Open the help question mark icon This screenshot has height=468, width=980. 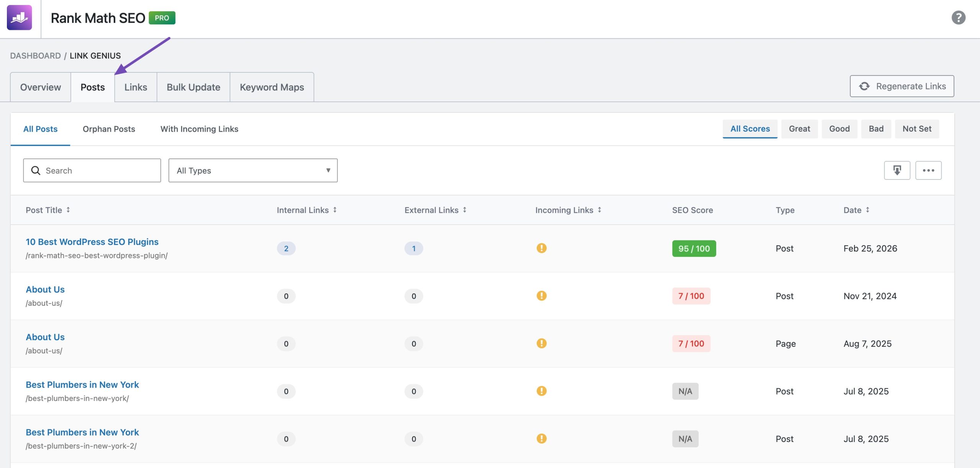tap(958, 17)
